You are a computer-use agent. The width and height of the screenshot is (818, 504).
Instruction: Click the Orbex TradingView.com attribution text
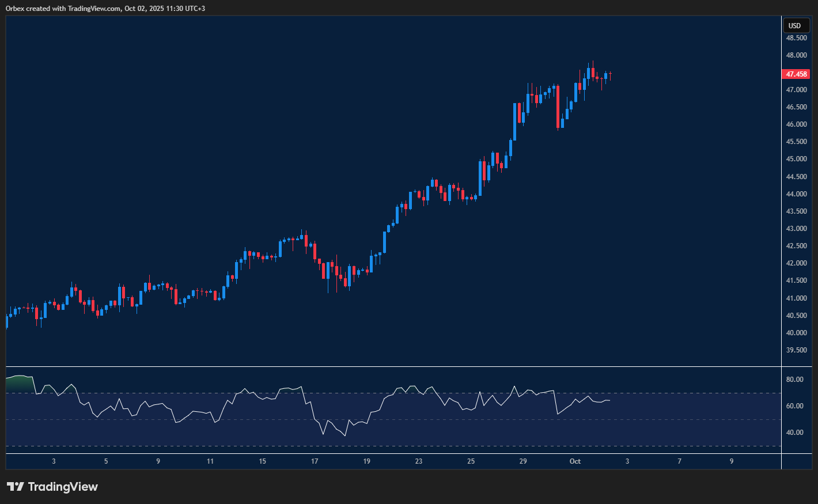(x=105, y=9)
